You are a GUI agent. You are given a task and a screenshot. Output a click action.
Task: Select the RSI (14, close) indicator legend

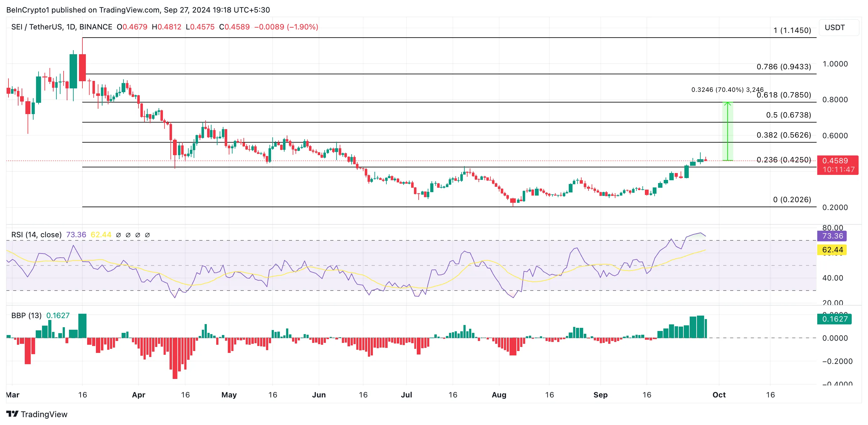(36, 234)
